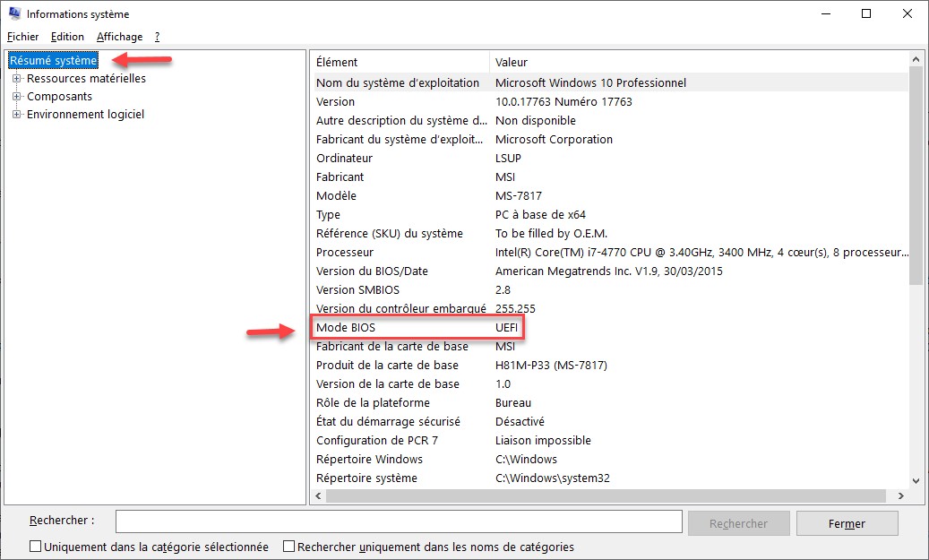Click the Valeur column header
The height and width of the screenshot is (560, 929).
(x=699, y=63)
